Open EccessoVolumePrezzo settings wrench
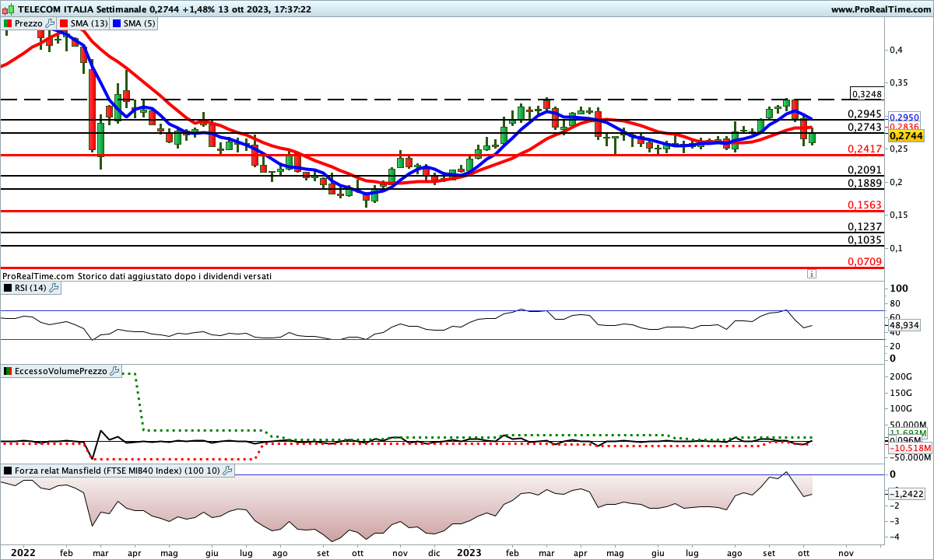The width and height of the screenshot is (934, 560). [115, 372]
